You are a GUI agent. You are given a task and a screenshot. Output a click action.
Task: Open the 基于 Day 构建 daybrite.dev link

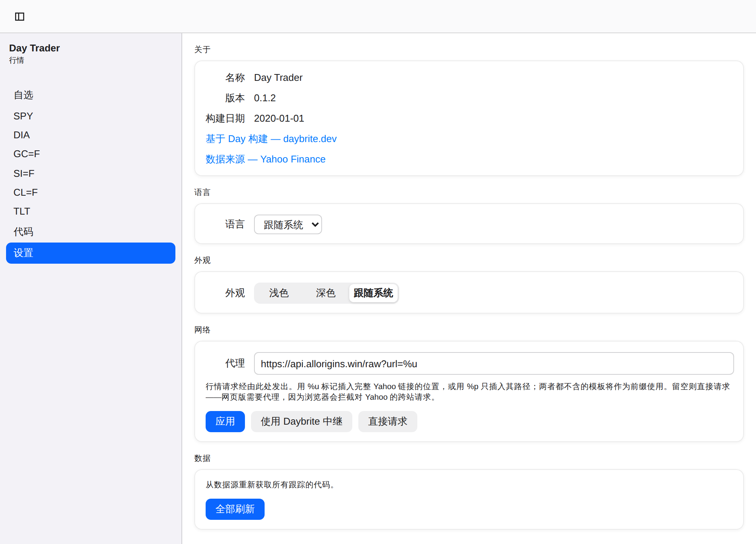(271, 139)
